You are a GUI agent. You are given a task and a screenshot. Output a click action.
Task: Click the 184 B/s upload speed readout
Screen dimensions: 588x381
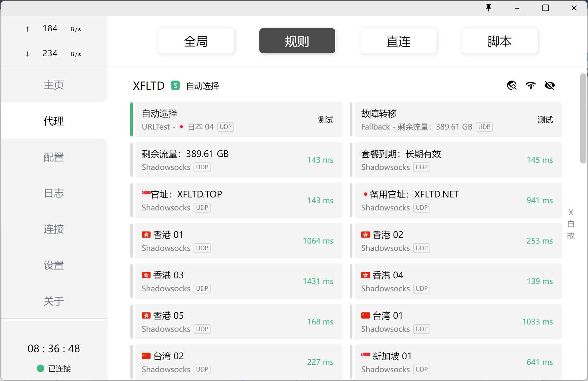click(54, 28)
